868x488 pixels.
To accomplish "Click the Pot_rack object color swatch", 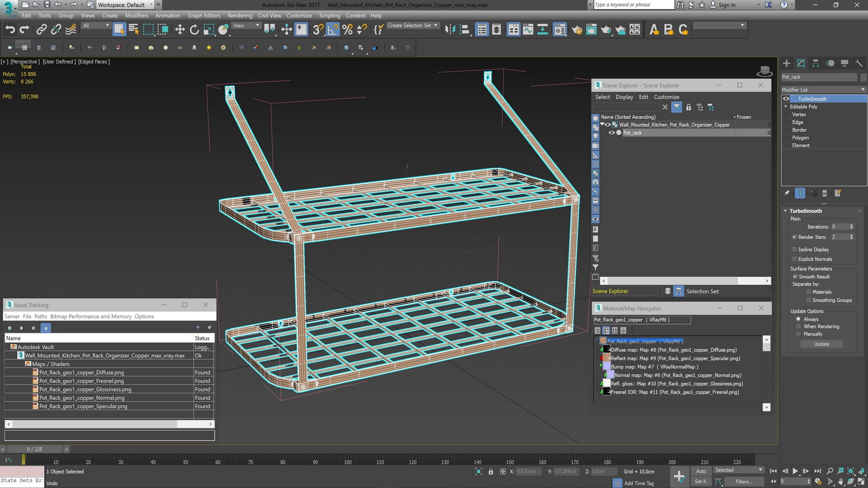I will 863,77.
